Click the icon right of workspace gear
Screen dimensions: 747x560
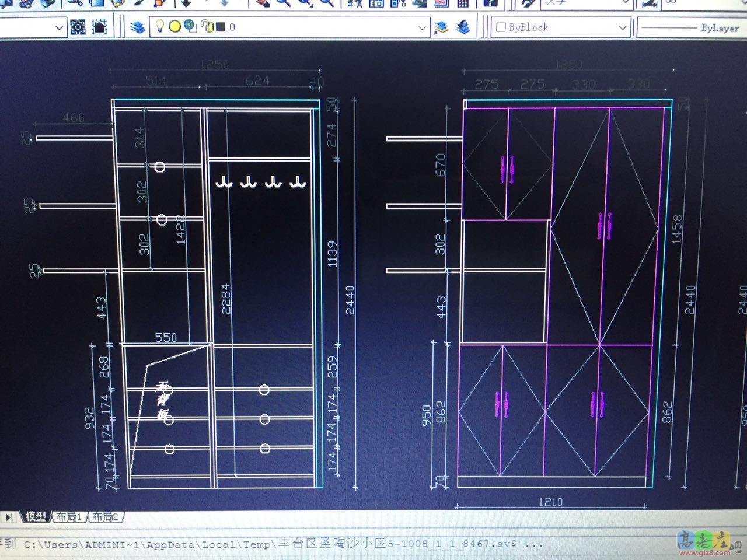click(x=100, y=27)
